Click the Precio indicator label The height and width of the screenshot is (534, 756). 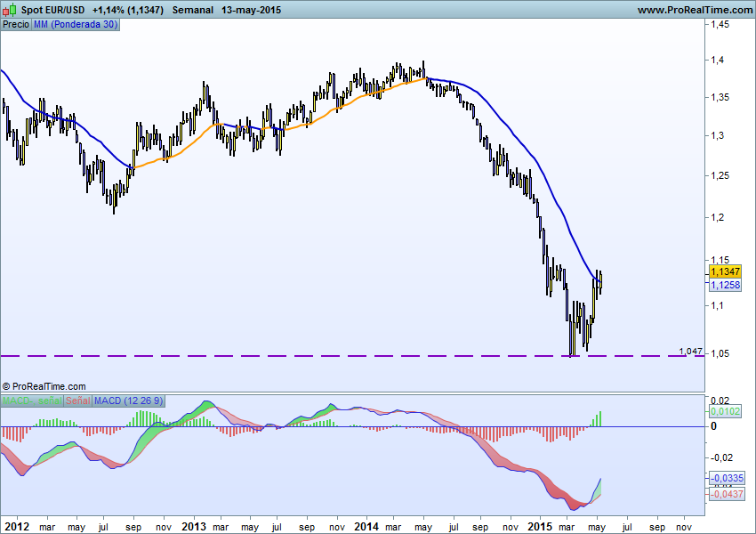coord(15,24)
